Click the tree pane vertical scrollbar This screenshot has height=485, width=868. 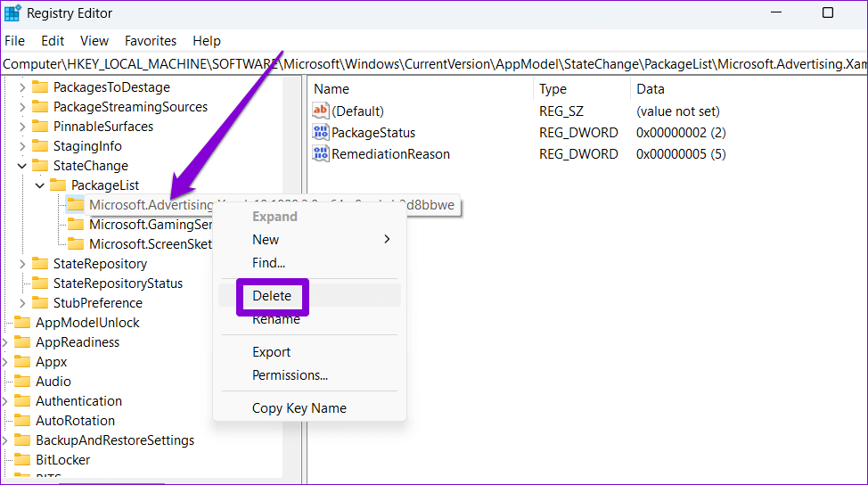click(x=291, y=277)
